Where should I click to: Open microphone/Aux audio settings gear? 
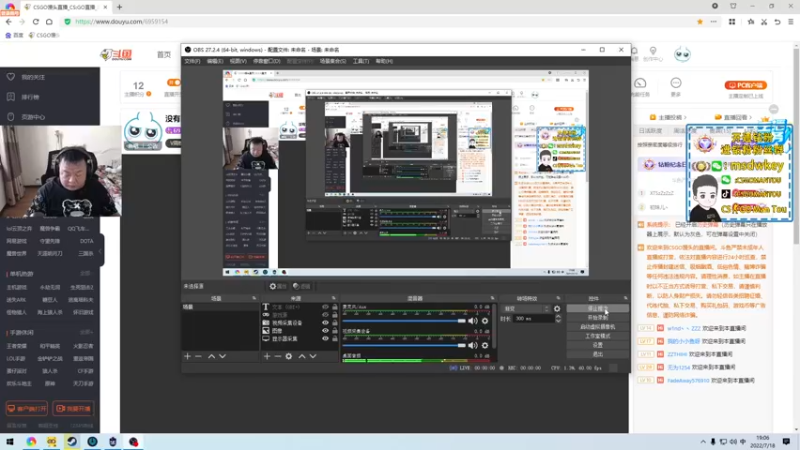click(485, 321)
